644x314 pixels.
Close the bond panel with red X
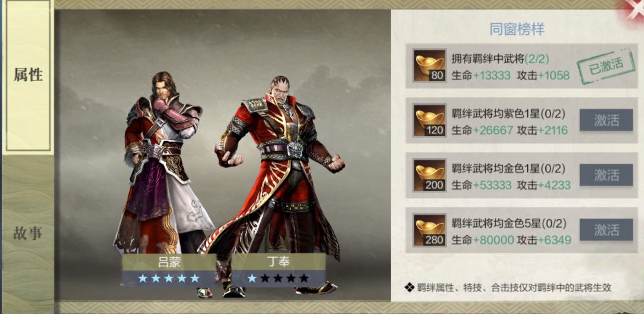click(x=634, y=7)
